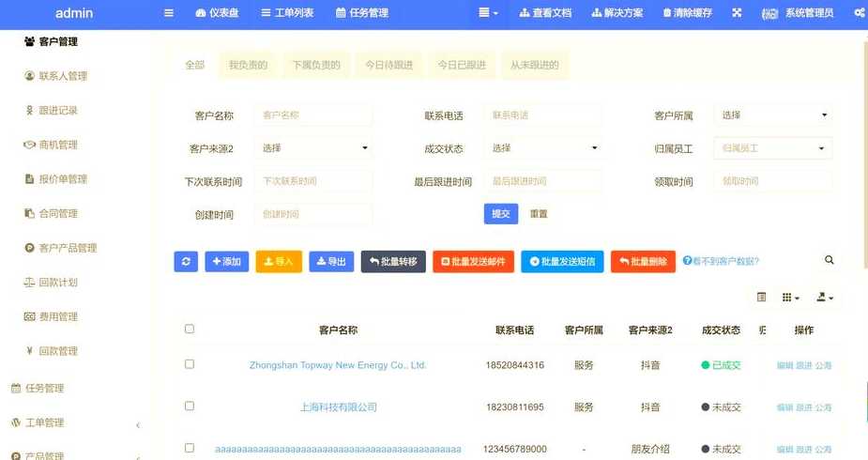Click the search magnifier icon
The image size is (868, 460).
coord(829,260)
